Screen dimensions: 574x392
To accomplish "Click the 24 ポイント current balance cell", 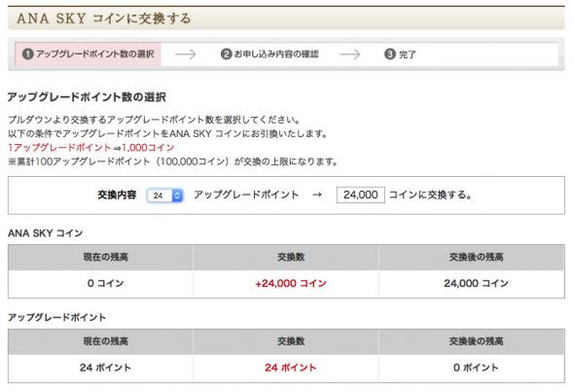I will (x=105, y=368).
